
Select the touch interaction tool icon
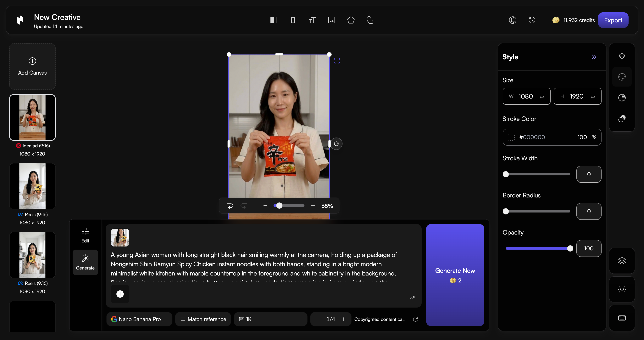(370, 20)
